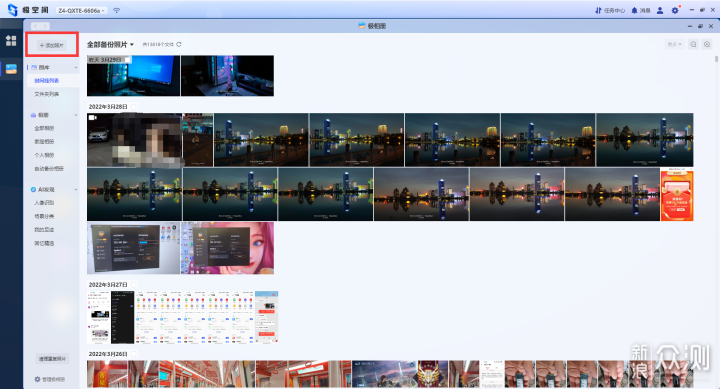Open the first March 29 monitor photo
The image size is (720, 389).
pyautogui.click(x=134, y=76)
